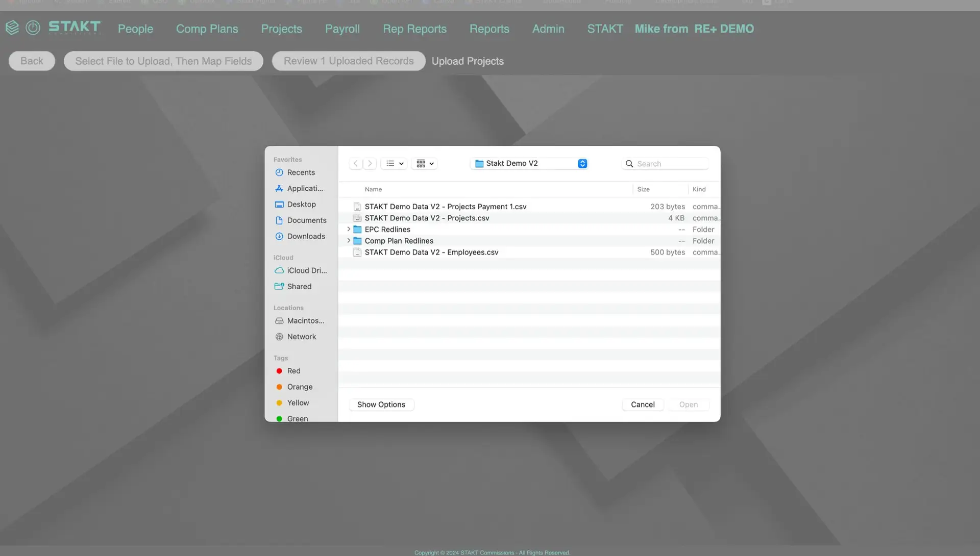This screenshot has height=556, width=980.
Task: Click the EPC Redlines folder icon
Action: [x=357, y=230]
